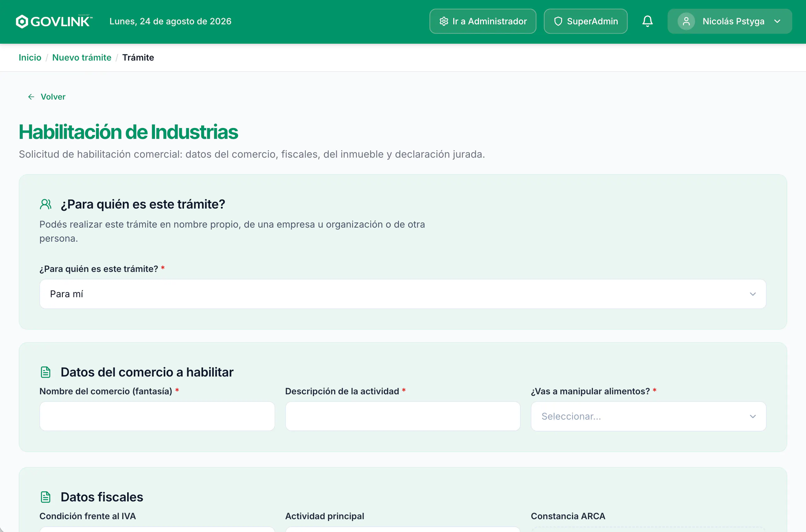
Task: Click the back arrow beside Volver
Action: (31, 97)
